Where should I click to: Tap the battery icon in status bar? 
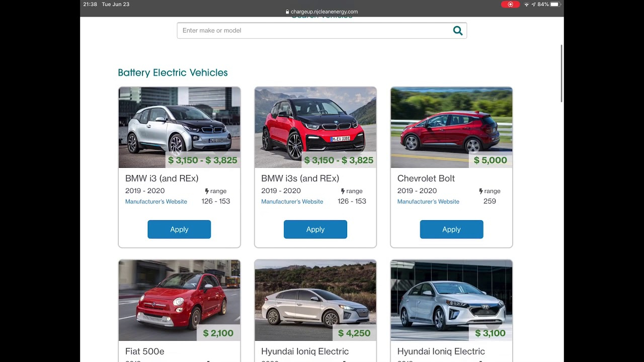tap(555, 5)
